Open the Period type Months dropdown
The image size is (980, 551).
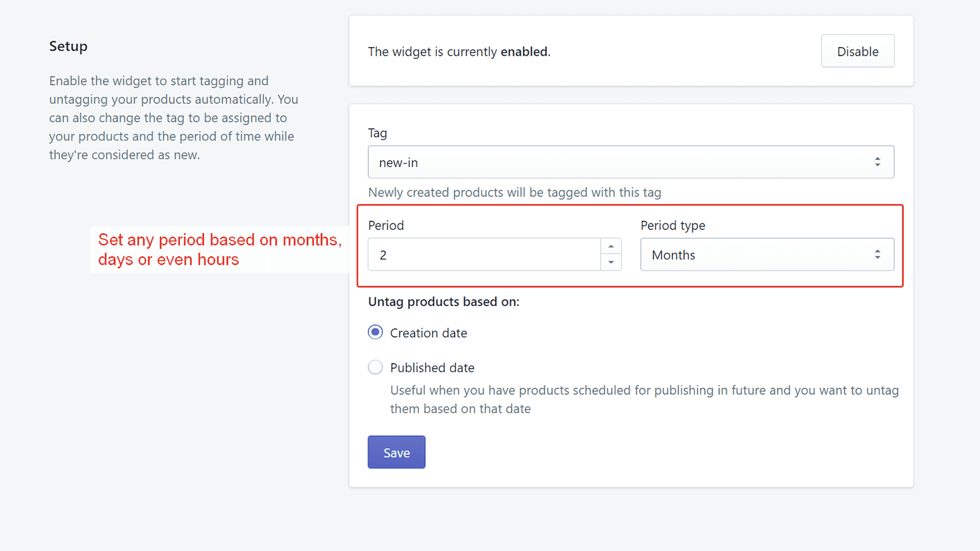[x=759, y=255]
